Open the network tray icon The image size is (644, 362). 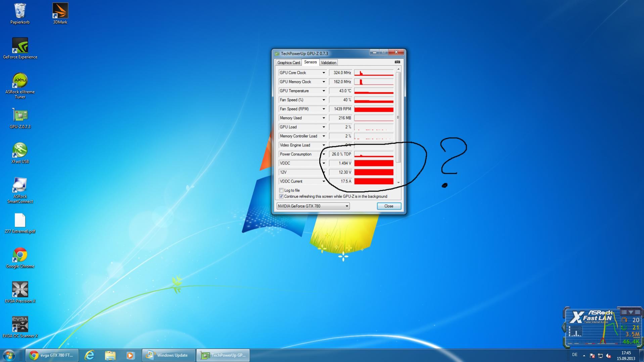point(600,355)
